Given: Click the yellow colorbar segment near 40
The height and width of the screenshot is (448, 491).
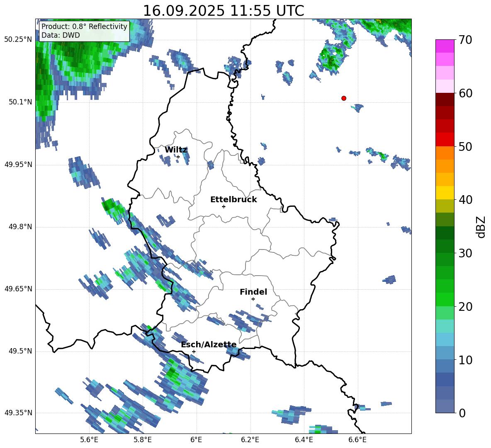Looking at the screenshot, I should [445, 193].
